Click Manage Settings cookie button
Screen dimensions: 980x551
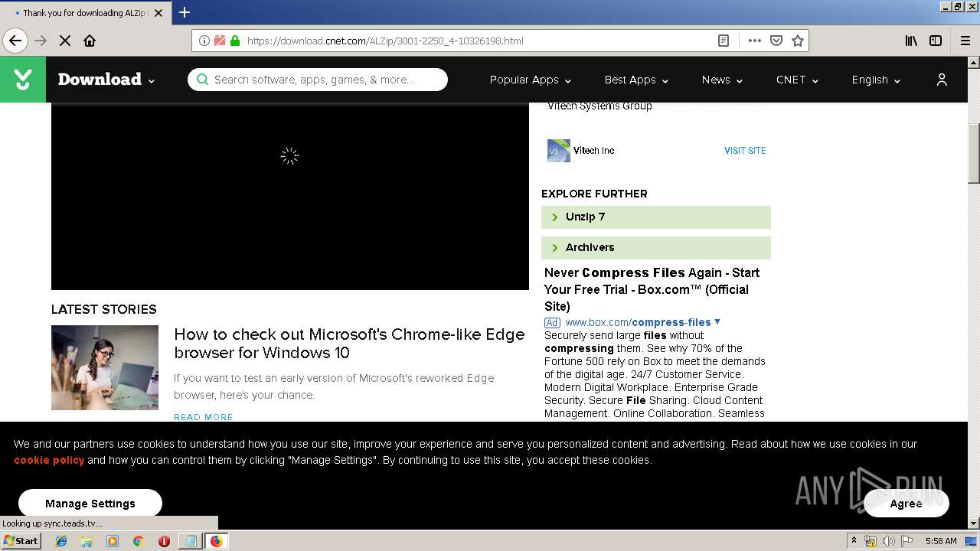point(90,504)
